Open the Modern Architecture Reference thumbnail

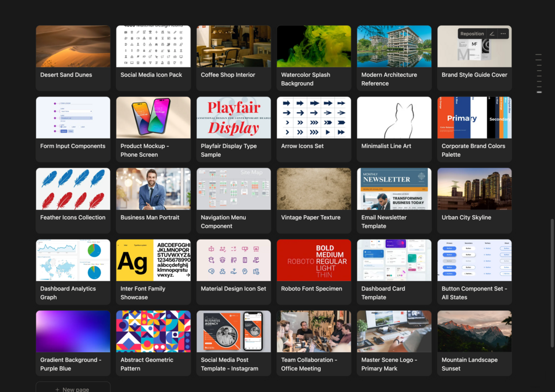[394, 46]
